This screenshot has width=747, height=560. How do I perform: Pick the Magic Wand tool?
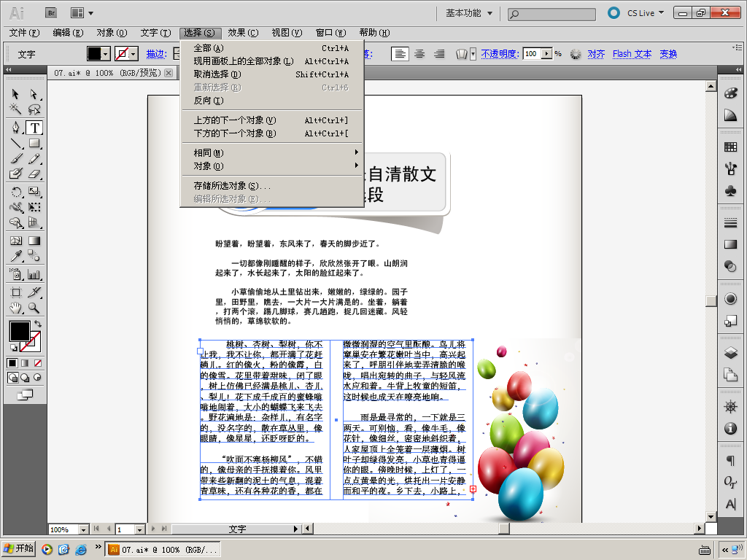16,109
